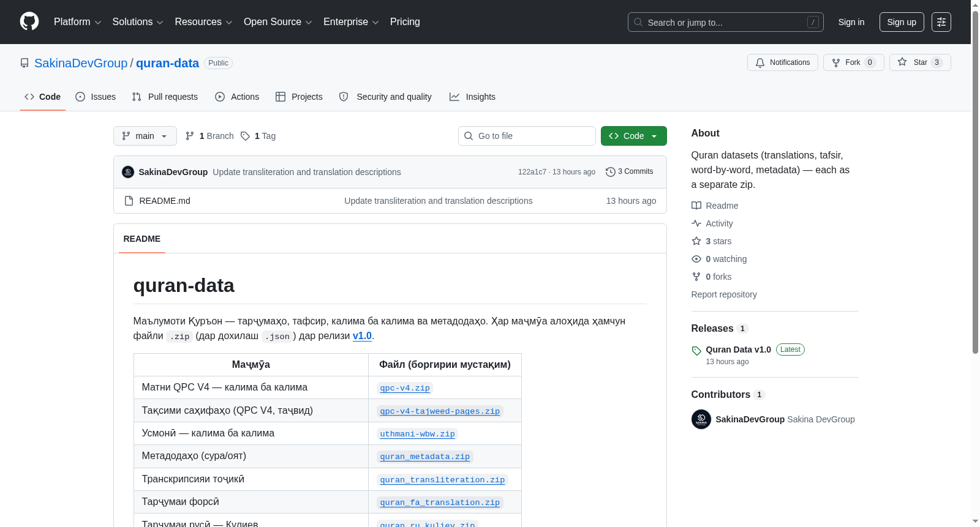
Task: Open SakinaDevGroup contributor profile name
Action: 750,419
